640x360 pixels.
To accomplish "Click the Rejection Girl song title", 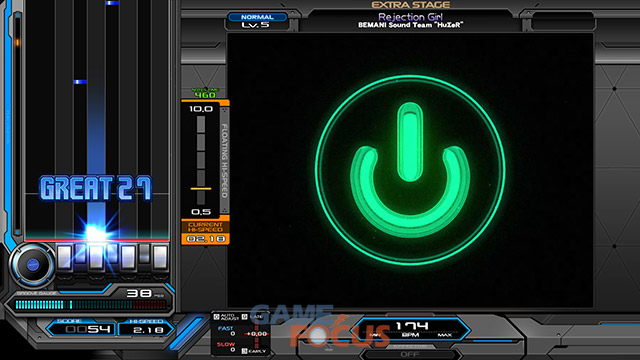I will click(x=410, y=17).
